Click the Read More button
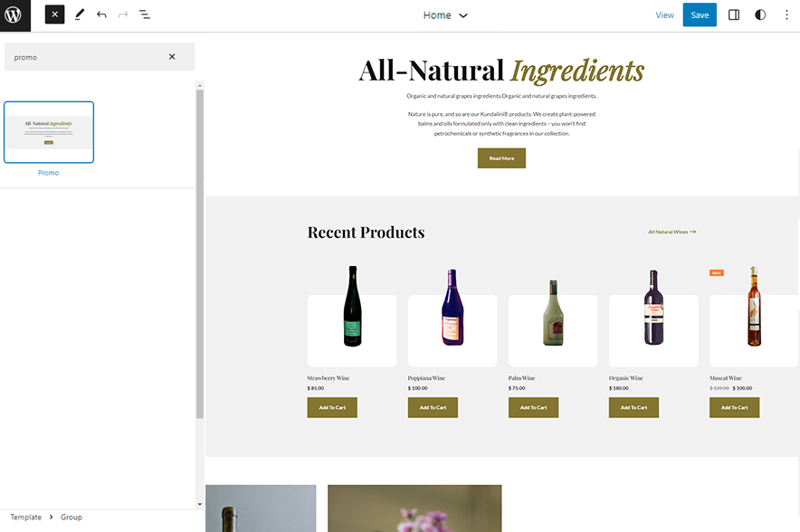800x532 pixels. tap(501, 158)
